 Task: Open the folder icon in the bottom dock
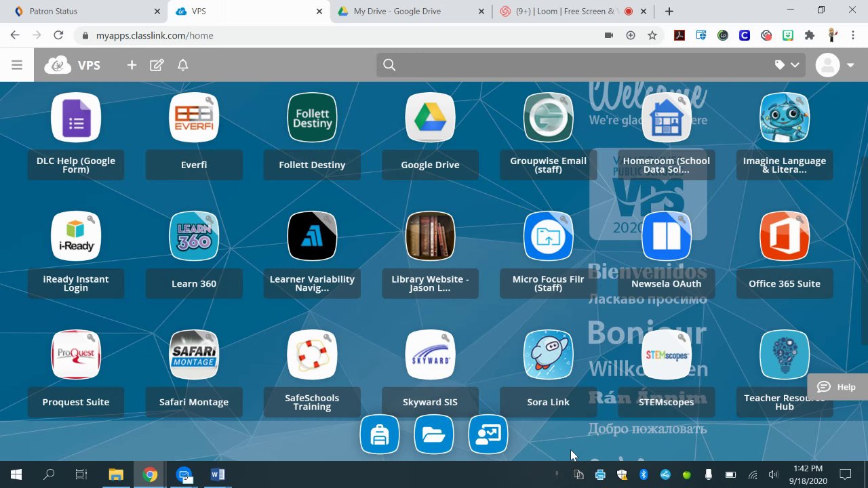point(434,434)
